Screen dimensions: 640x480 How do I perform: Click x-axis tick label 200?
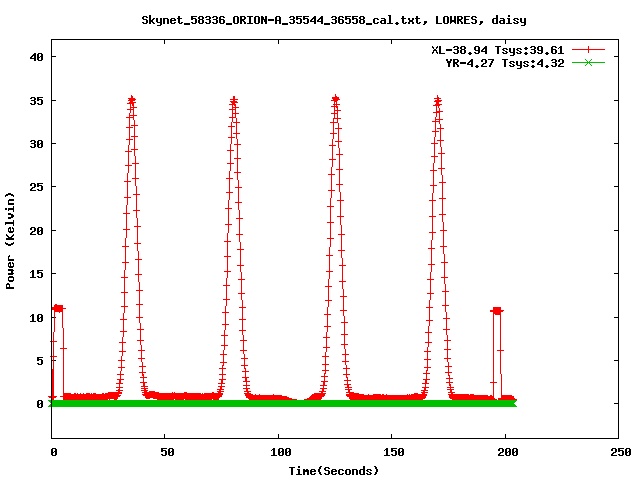[x=507, y=452]
